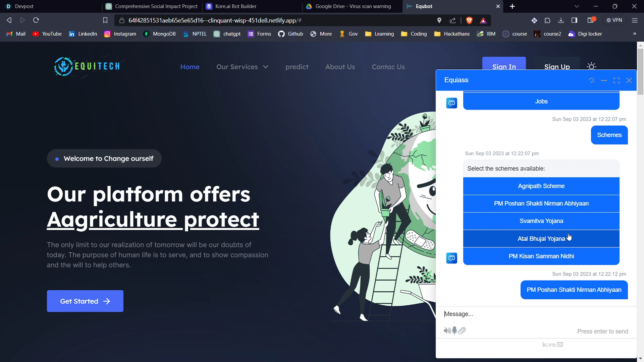644x362 pixels.
Task: Open the tab search dropdown arrow
Action: 577,6
